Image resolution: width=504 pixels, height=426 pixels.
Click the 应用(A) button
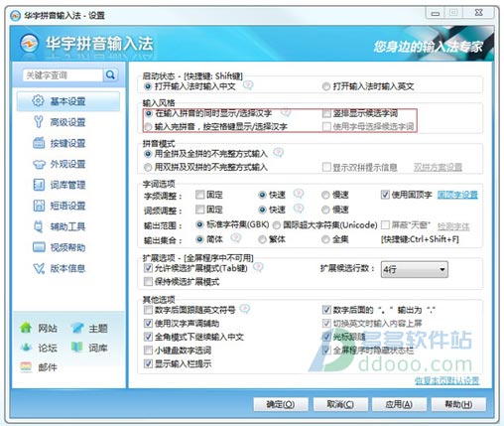coord(399,404)
